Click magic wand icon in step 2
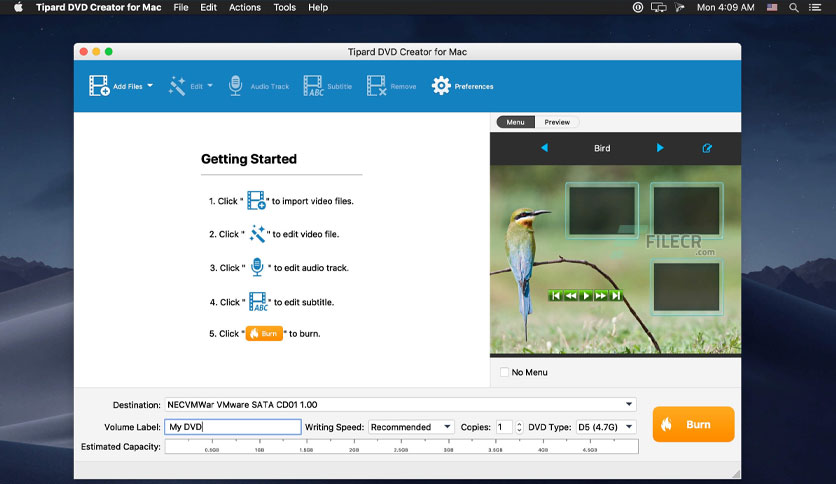 pos(258,233)
